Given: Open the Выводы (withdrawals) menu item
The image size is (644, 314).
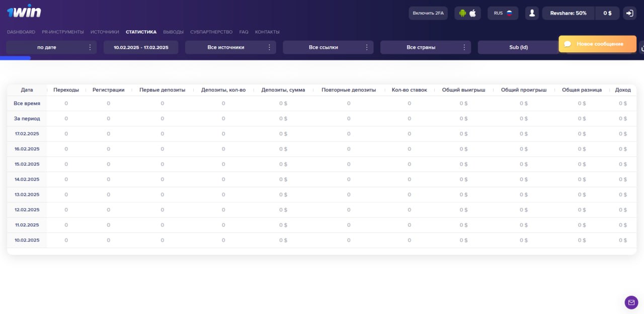Looking at the screenshot, I should 173,32.
